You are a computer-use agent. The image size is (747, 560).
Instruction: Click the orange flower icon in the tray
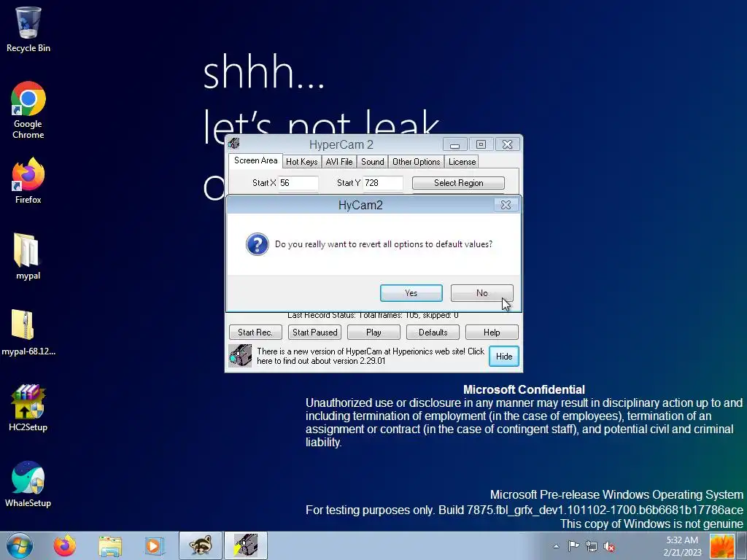pos(721,546)
